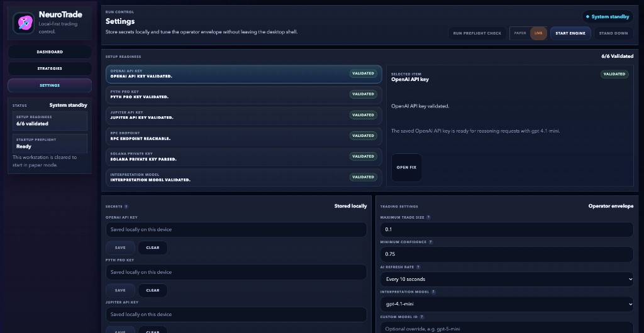This screenshot has height=333, width=644.
Task: Run the preflight check
Action: (477, 33)
